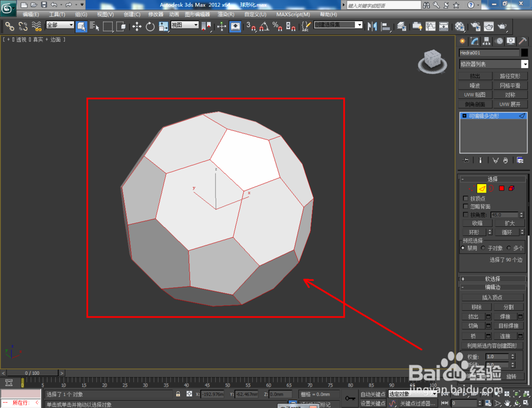Activate Select and Rotate tool

(150, 26)
